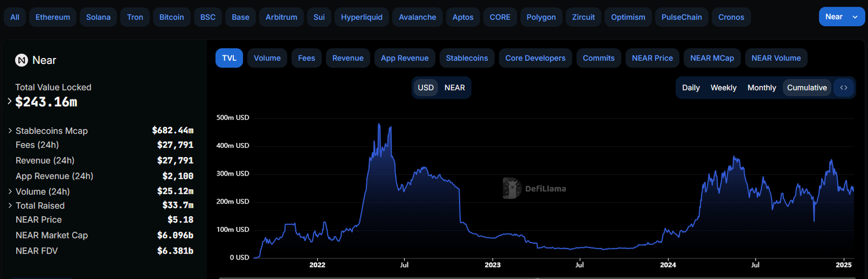The height and width of the screenshot is (279, 868).
Task: Toggle the Core Developers chart metric
Action: click(x=535, y=58)
